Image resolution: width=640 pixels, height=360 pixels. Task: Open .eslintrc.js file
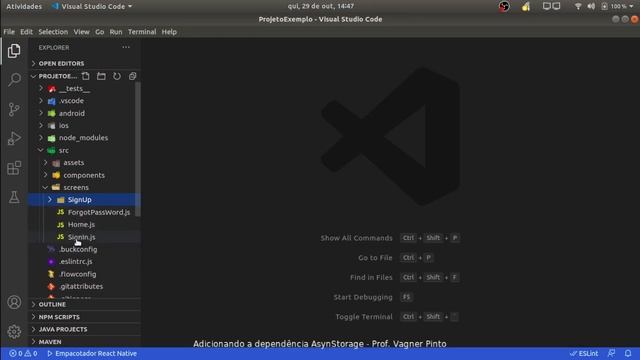[84, 262]
